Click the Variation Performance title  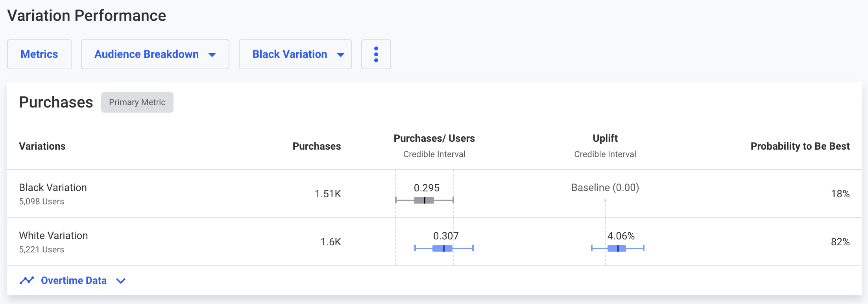click(87, 16)
